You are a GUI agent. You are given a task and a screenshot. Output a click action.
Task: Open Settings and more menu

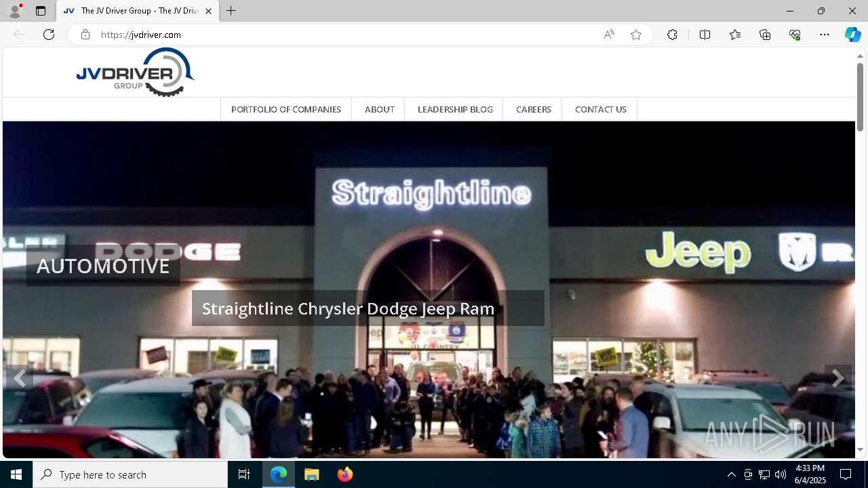coord(825,35)
